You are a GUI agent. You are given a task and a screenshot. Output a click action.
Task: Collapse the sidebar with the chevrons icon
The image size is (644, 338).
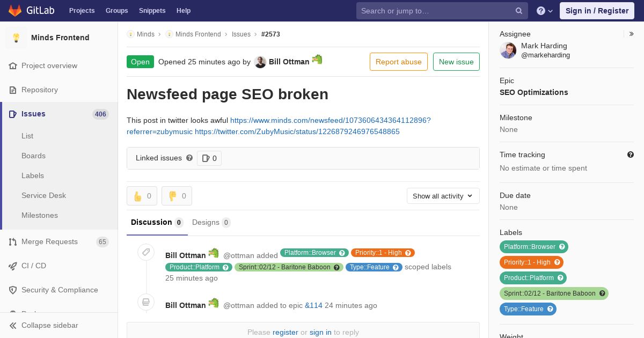[x=13, y=325]
